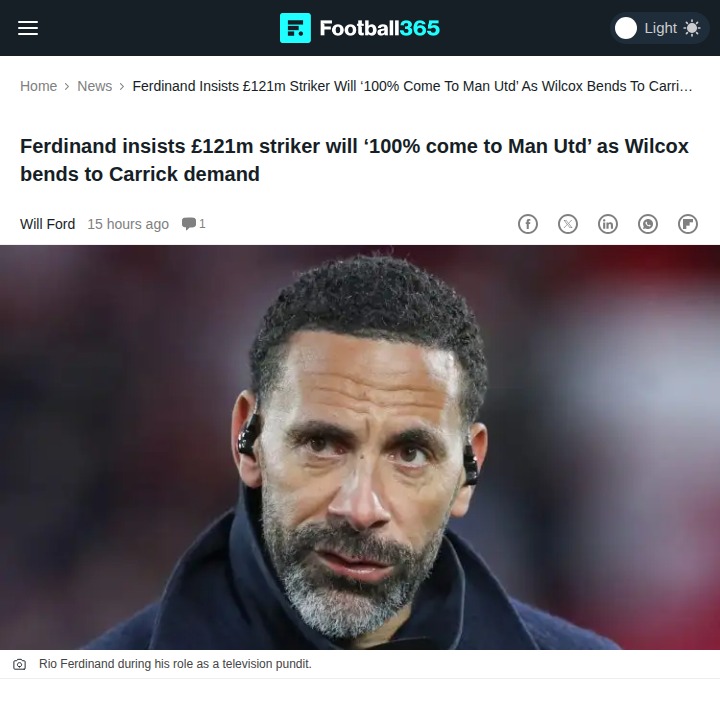Open the Rio Ferdinand article image
The height and width of the screenshot is (720, 720).
[x=360, y=447]
